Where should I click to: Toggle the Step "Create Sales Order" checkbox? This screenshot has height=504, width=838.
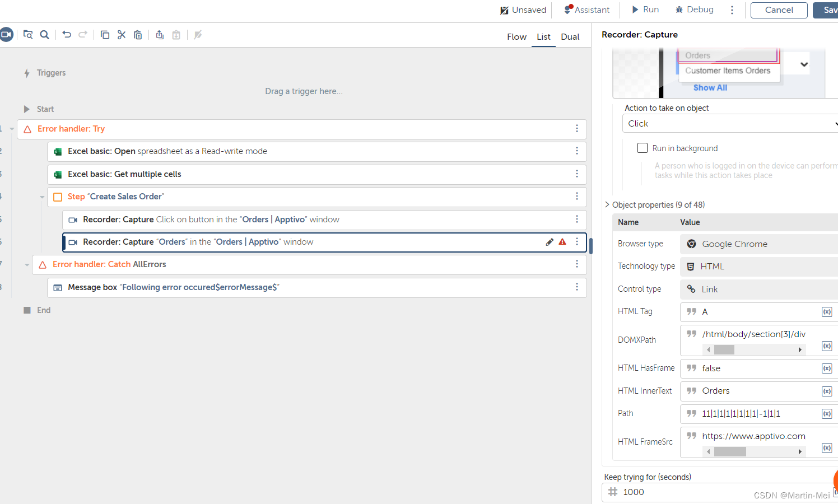tap(58, 197)
